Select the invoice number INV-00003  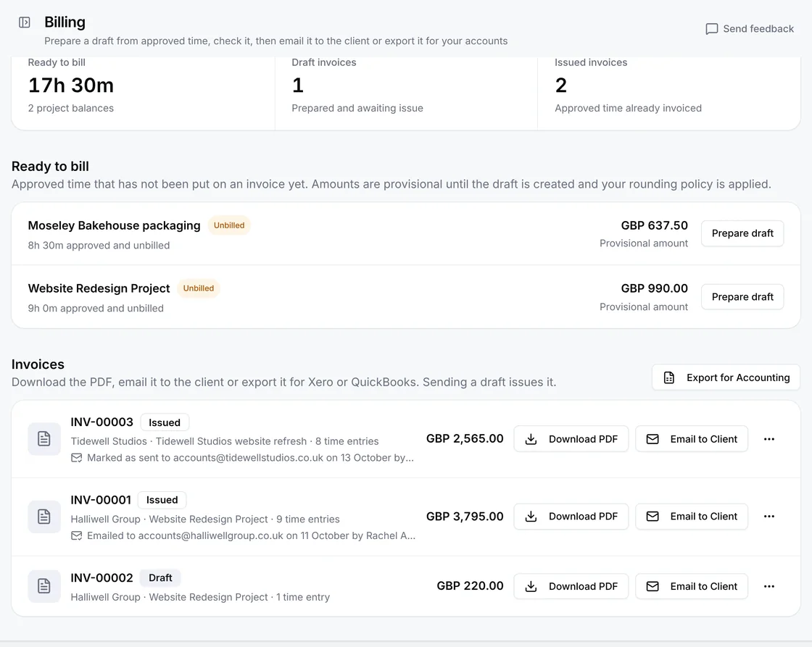102,422
